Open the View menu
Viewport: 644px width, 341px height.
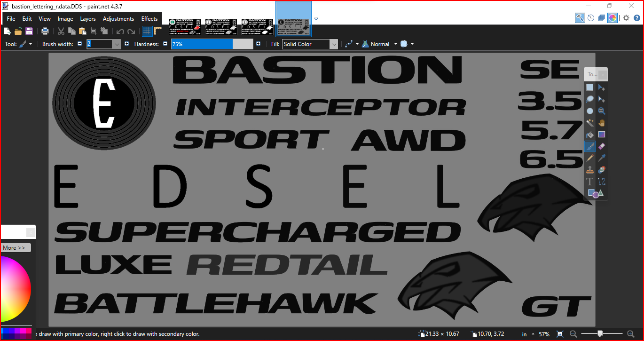[45, 19]
